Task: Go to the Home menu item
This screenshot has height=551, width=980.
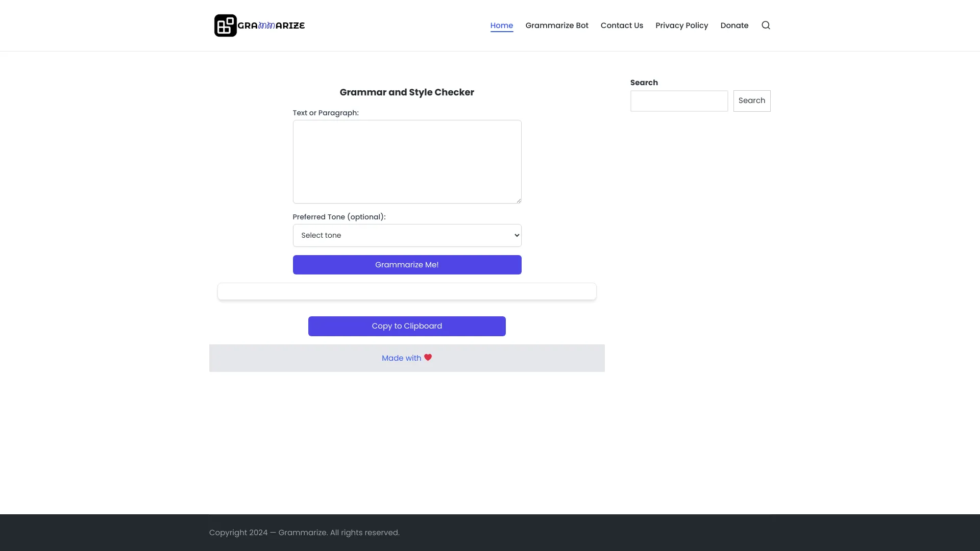Action: coord(502,26)
